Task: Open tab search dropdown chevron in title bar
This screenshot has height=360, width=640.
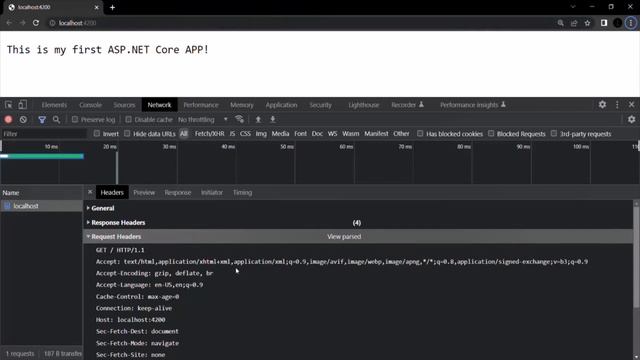Action: click(573, 7)
